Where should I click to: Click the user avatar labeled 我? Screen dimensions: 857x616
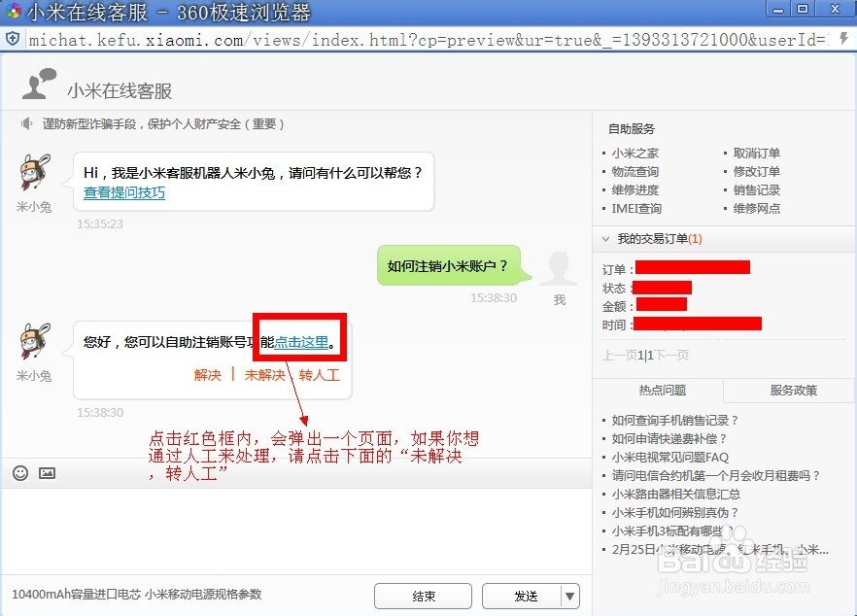click(559, 268)
